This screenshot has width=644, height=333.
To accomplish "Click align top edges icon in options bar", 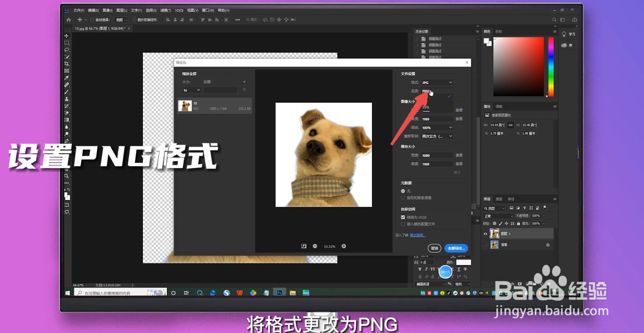I will 202,20.
